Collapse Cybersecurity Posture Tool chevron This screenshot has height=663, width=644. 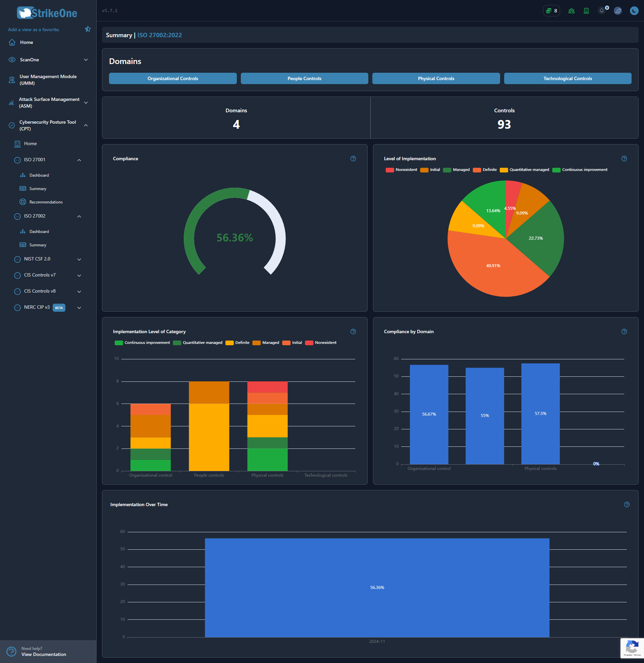click(x=86, y=125)
